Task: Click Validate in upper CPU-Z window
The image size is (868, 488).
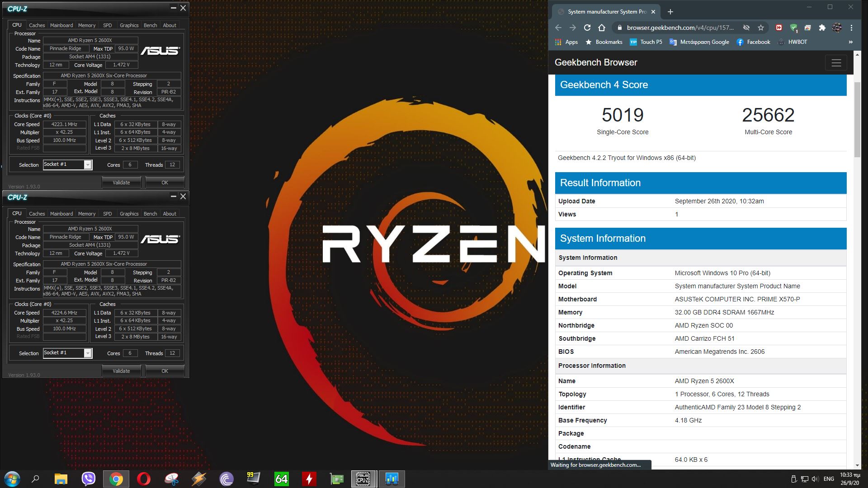Action: point(121,183)
